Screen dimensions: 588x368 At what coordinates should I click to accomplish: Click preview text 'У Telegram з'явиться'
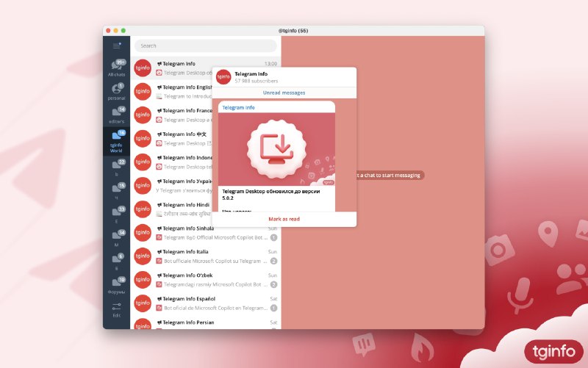point(184,190)
